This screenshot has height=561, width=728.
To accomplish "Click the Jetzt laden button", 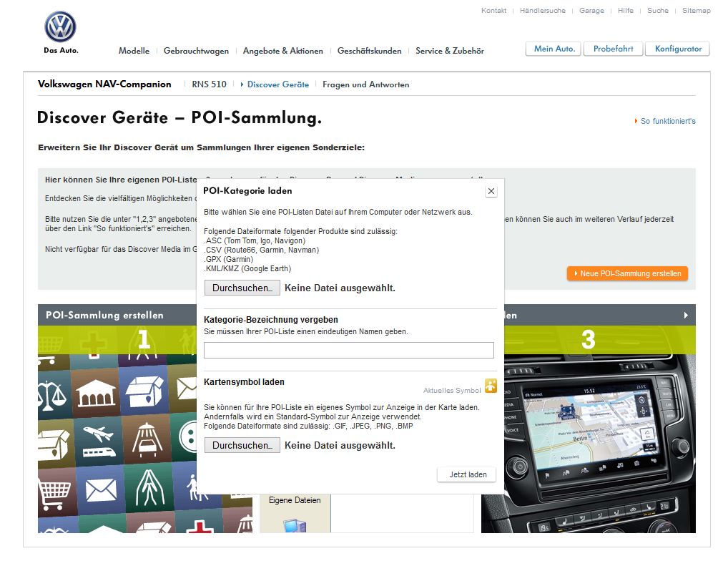I will (466, 474).
